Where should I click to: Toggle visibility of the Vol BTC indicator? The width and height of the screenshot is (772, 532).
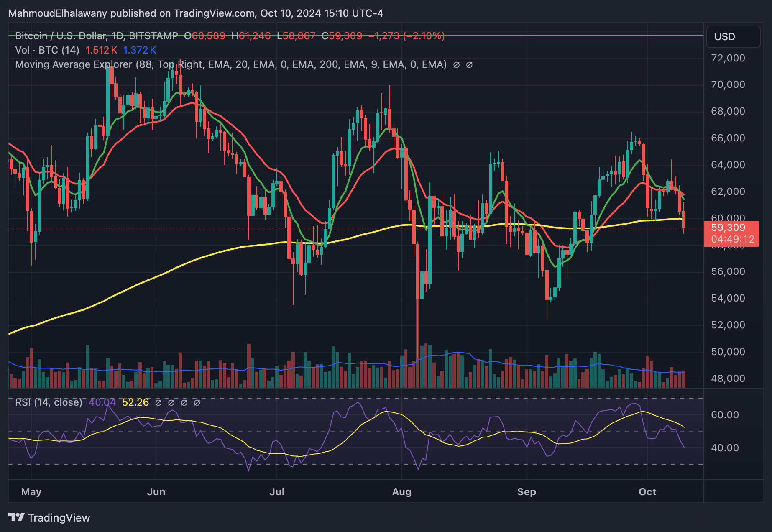click(x=43, y=50)
